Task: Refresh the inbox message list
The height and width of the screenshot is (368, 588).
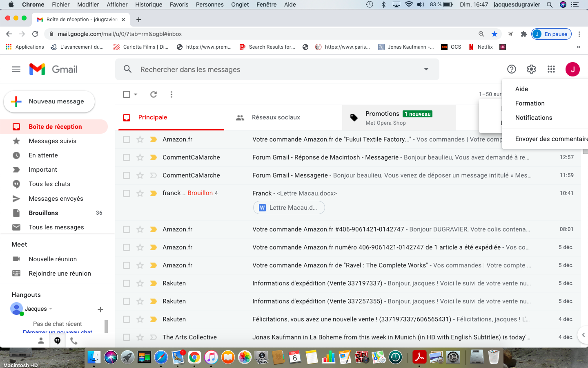Action: click(x=154, y=94)
